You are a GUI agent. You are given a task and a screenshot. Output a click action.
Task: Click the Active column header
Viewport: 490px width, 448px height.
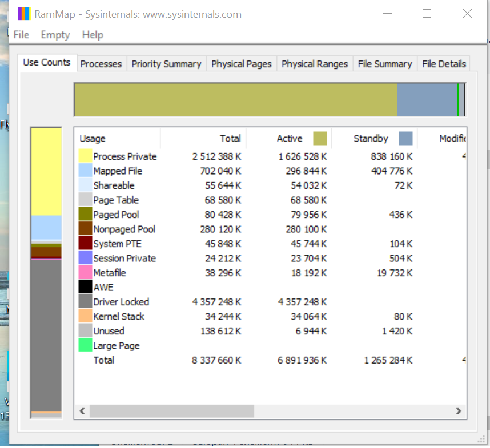tap(289, 138)
